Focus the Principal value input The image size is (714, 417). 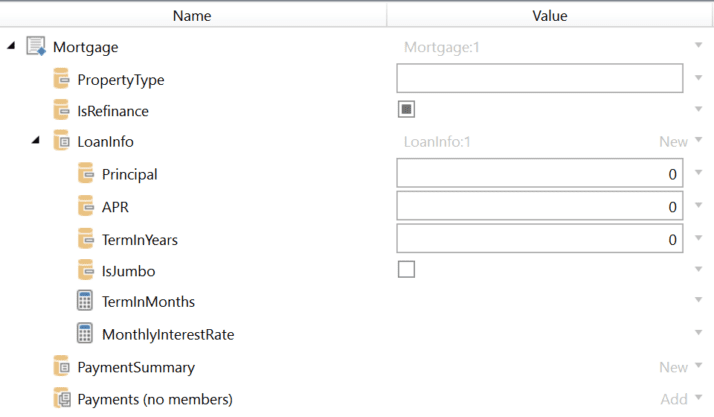(x=540, y=173)
